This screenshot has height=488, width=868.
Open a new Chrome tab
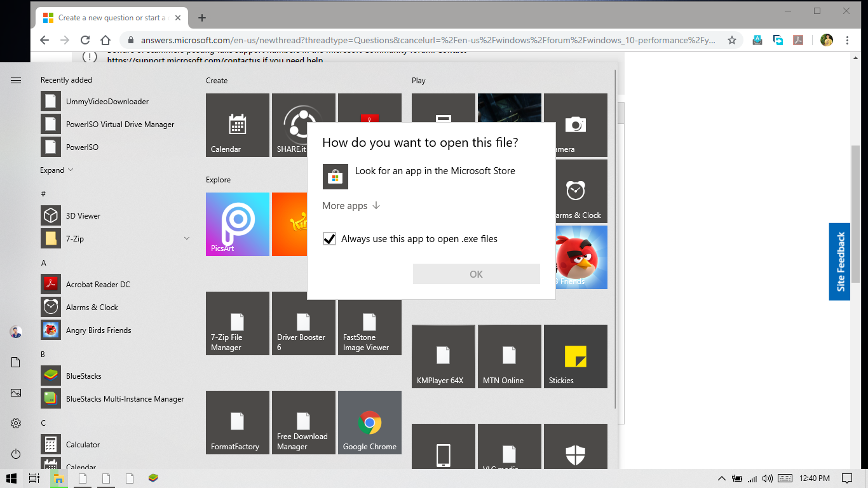[x=202, y=18]
